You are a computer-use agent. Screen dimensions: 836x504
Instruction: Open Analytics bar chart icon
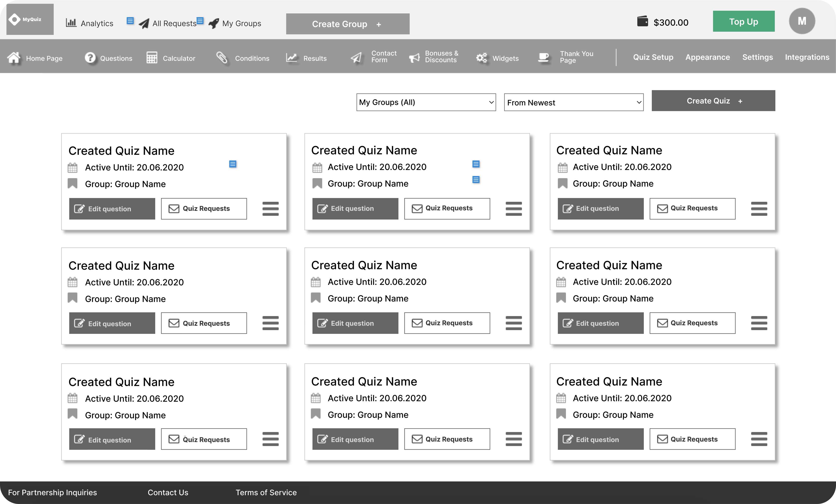click(71, 23)
